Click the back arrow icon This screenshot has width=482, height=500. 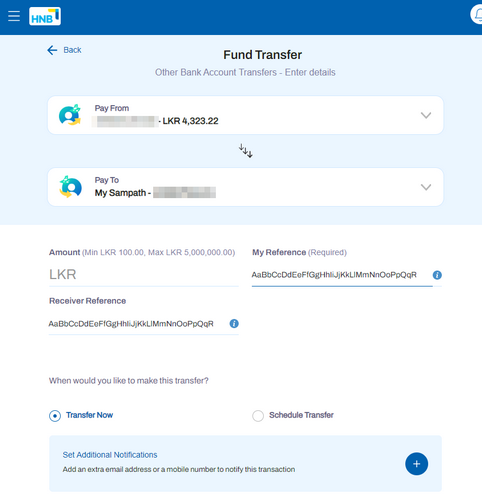click(x=52, y=50)
